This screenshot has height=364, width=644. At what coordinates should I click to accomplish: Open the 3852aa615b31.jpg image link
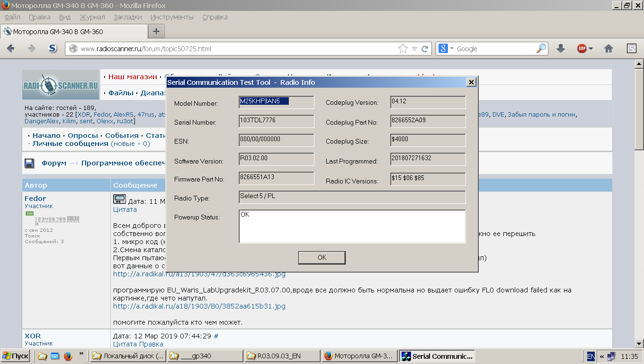199,306
